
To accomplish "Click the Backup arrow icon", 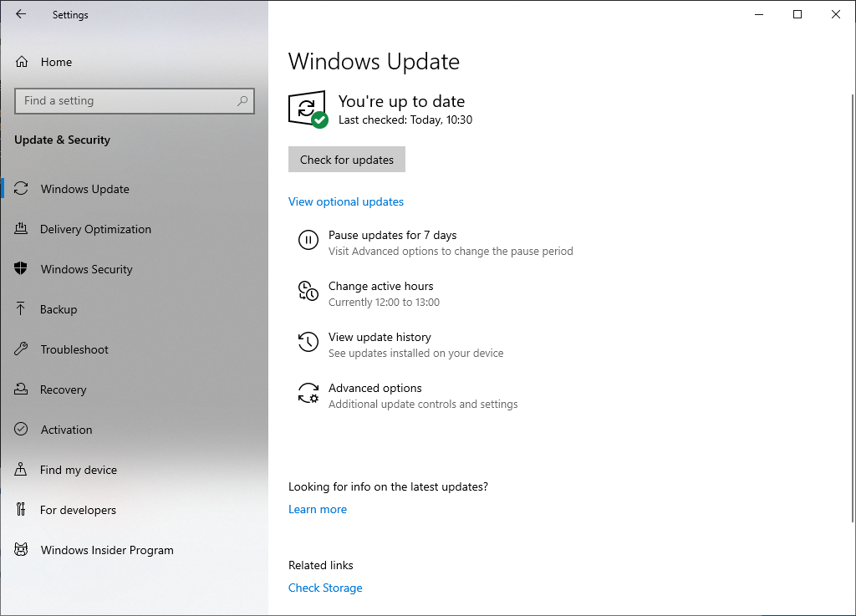I will tap(21, 308).
